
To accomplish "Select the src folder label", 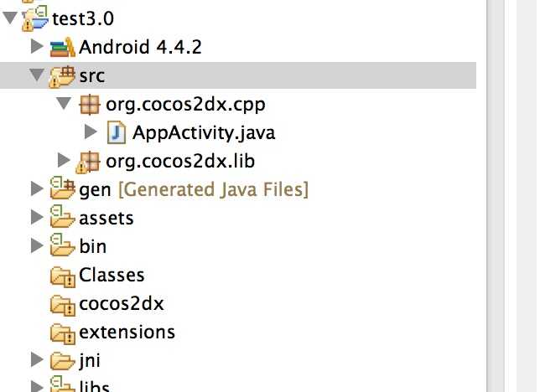I will click(x=92, y=75).
